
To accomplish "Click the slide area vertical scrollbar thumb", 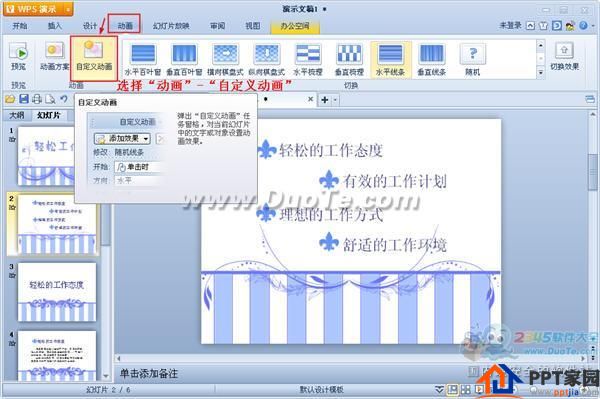I will [593, 171].
